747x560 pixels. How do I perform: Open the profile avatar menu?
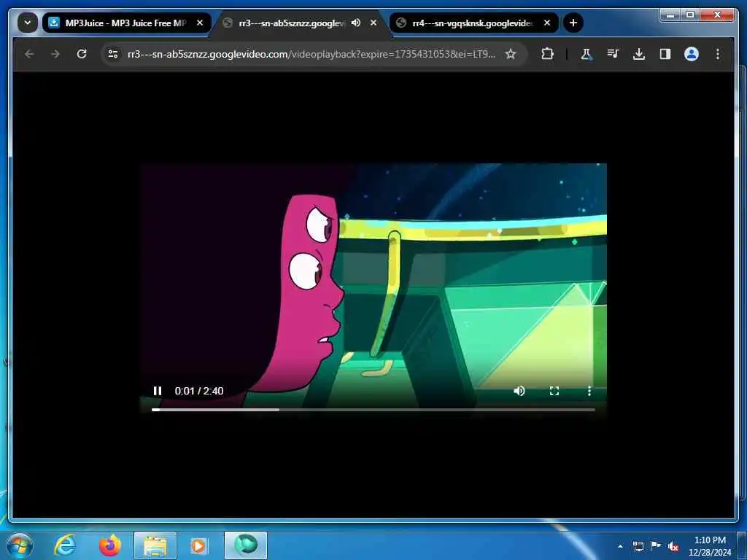tap(692, 54)
